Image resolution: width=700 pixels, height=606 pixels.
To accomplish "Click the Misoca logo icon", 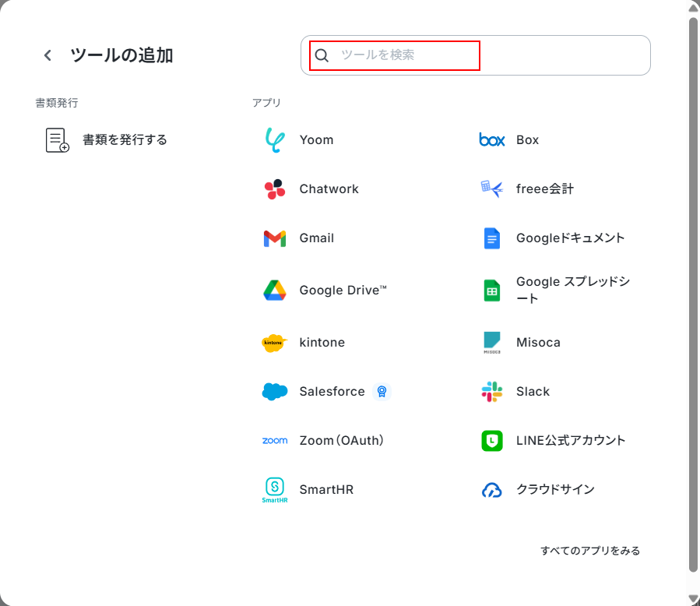I will point(492,343).
